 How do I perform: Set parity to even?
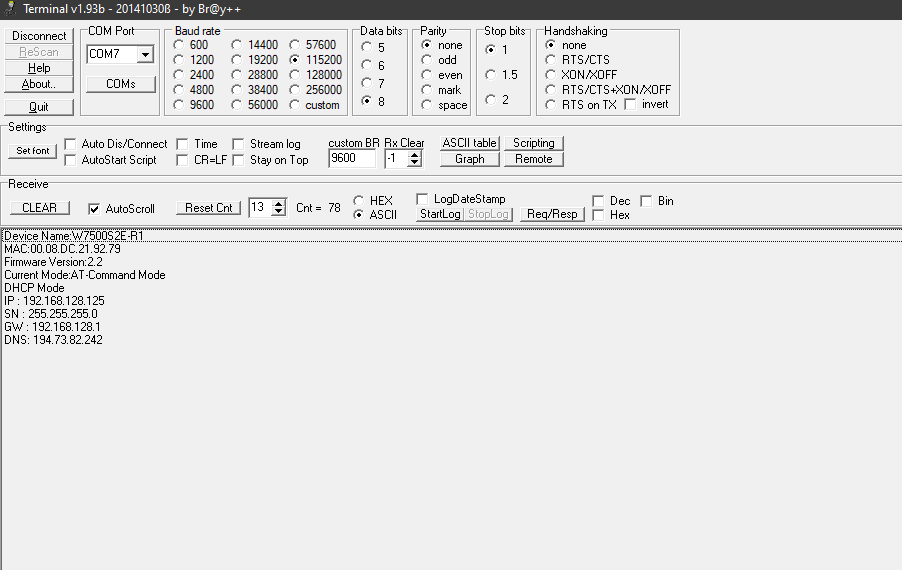(427, 75)
